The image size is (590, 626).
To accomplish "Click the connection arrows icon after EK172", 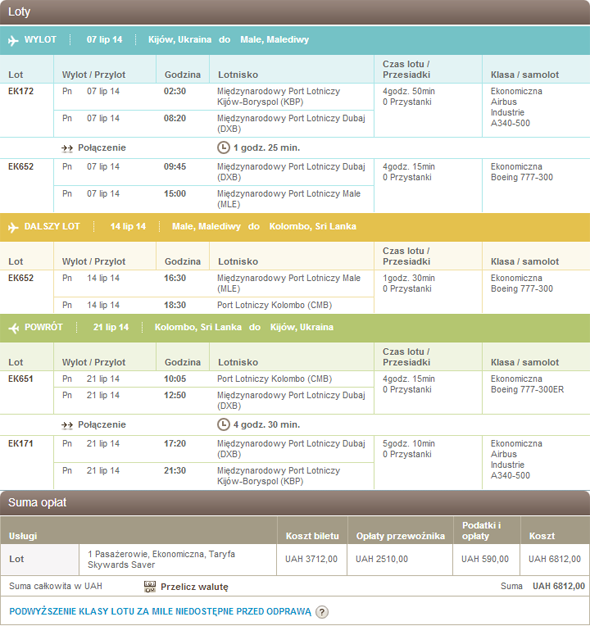I will tap(67, 149).
